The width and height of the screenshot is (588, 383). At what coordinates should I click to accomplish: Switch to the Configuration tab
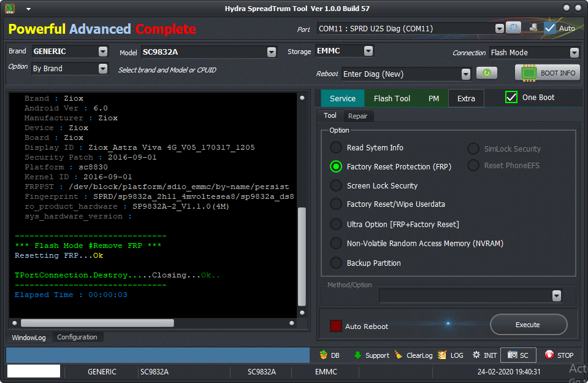77,337
